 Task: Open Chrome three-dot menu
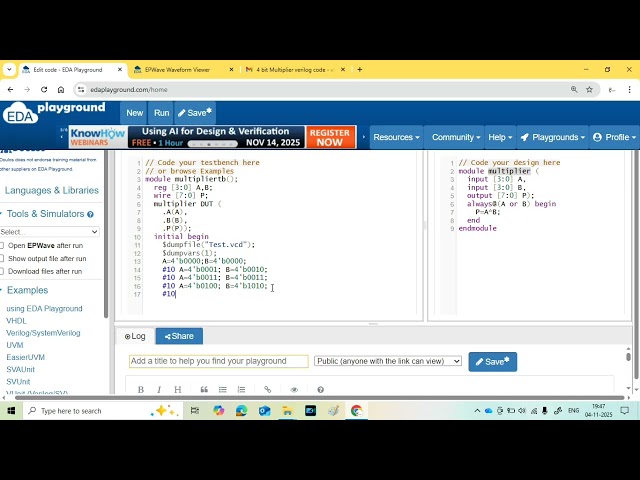click(629, 89)
